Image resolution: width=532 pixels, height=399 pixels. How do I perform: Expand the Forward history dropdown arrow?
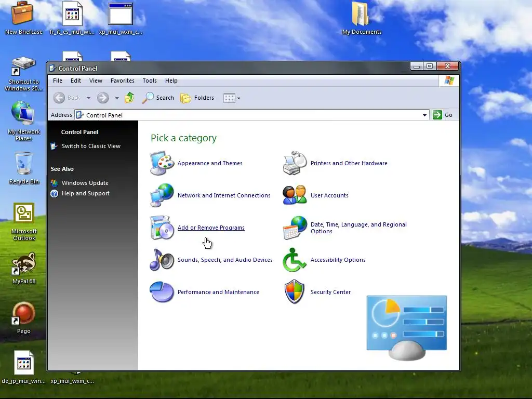click(117, 98)
